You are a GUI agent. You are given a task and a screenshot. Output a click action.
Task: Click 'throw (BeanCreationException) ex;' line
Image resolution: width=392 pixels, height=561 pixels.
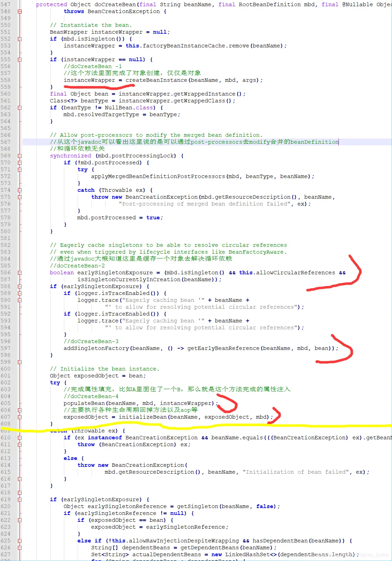click(134, 444)
